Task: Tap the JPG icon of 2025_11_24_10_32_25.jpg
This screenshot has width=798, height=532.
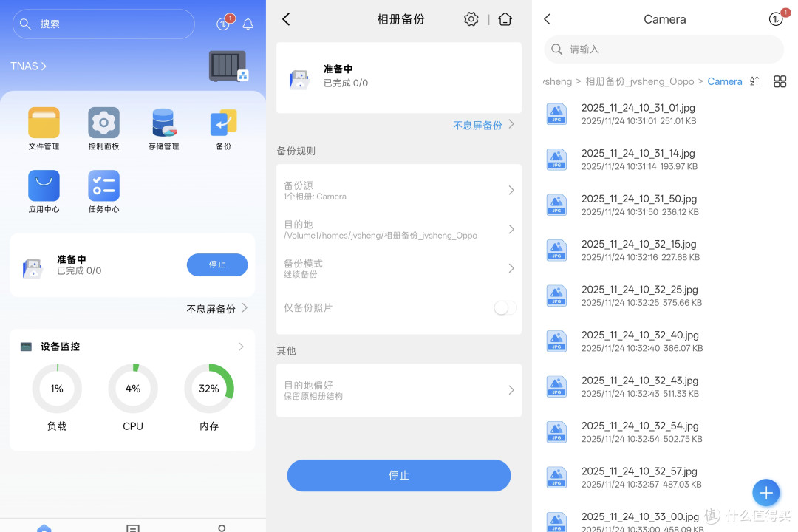Action: tap(557, 296)
